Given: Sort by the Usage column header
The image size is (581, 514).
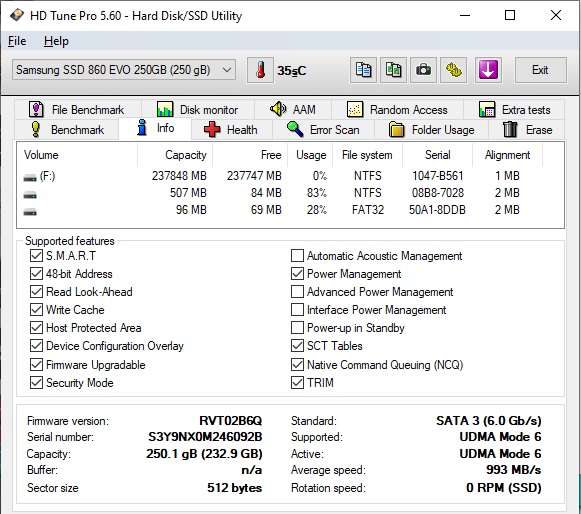Looking at the screenshot, I should [310, 155].
